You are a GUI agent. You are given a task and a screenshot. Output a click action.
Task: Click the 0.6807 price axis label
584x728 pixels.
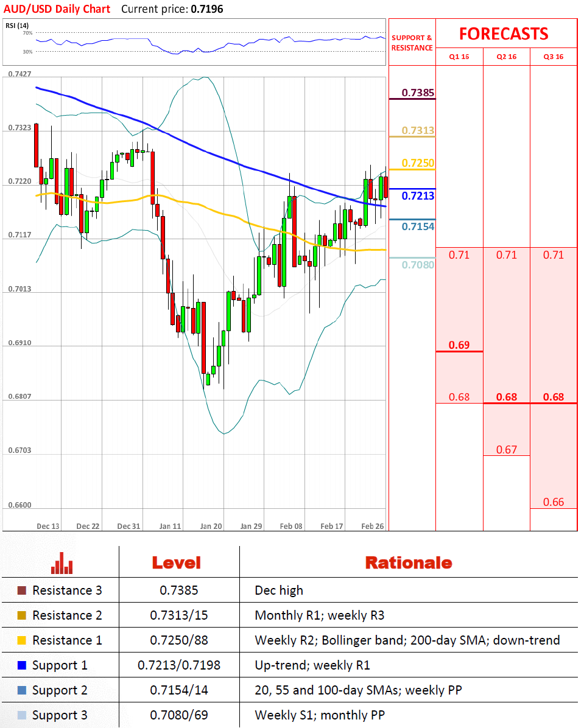[20, 396]
